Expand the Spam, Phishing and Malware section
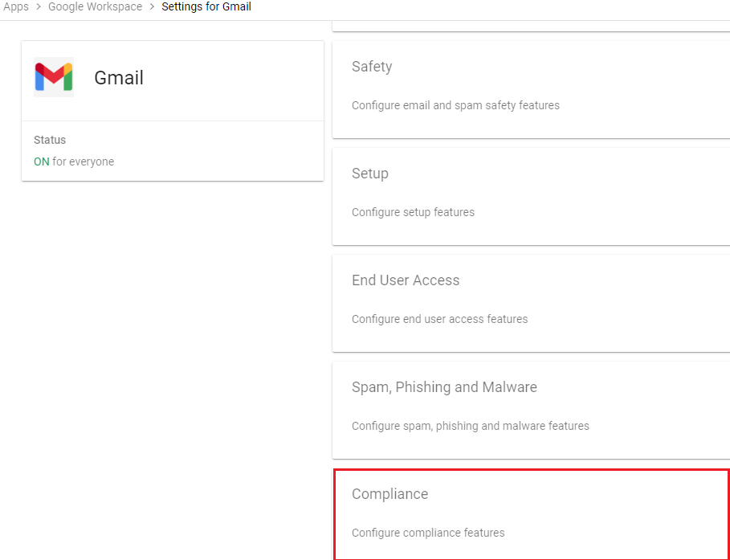This screenshot has width=730, height=560. tap(531, 411)
